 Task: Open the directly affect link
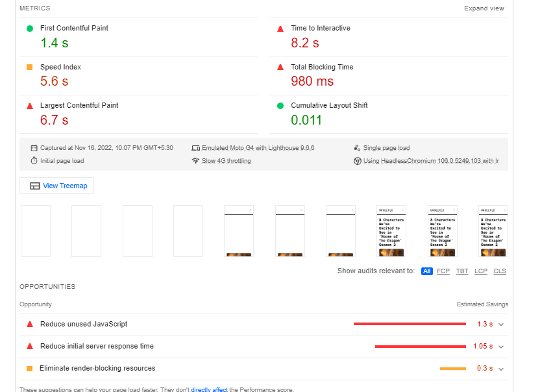click(210, 389)
